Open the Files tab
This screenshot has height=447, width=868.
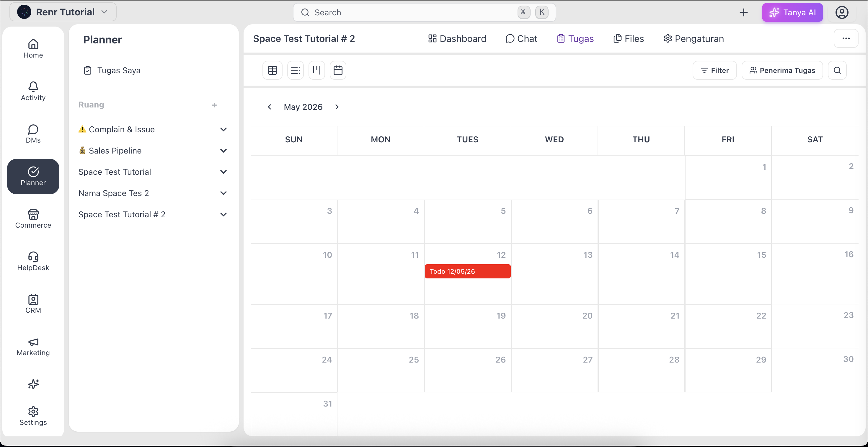click(x=629, y=39)
